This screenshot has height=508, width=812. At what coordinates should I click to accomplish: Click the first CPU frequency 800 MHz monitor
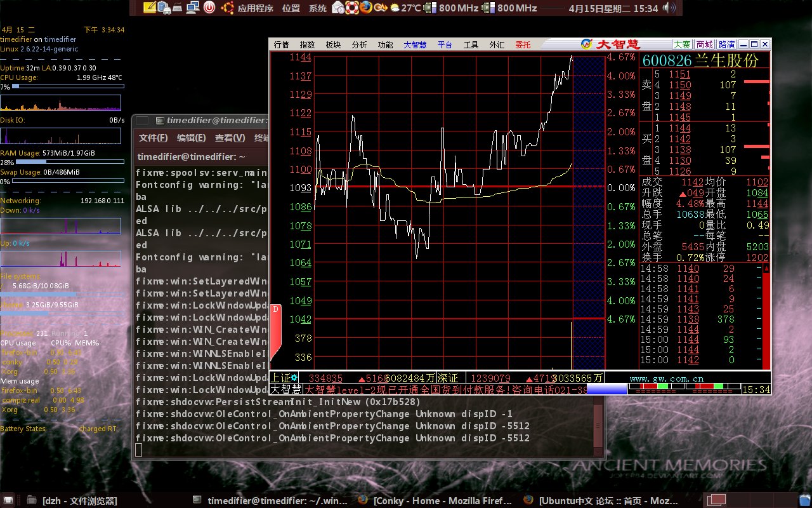pos(451,8)
